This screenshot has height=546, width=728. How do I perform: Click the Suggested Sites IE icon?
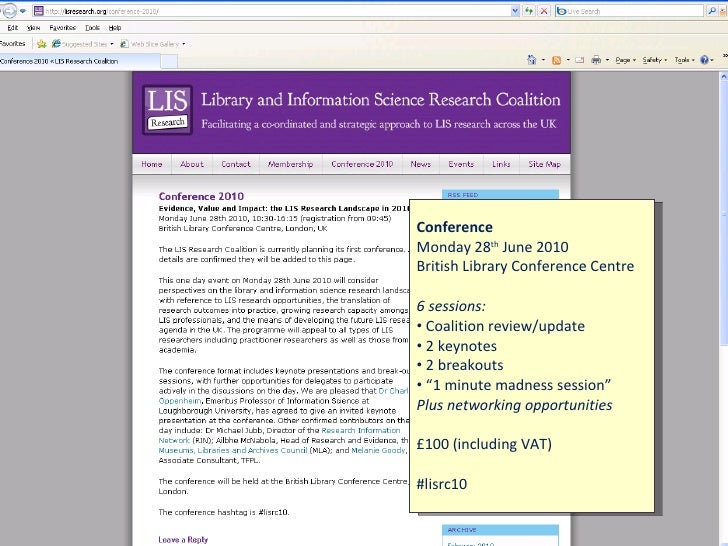pos(56,44)
